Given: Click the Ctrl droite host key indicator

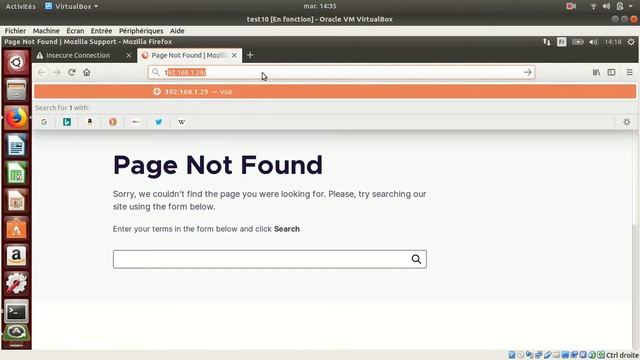Looking at the screenshot, I should pos(622,355).
